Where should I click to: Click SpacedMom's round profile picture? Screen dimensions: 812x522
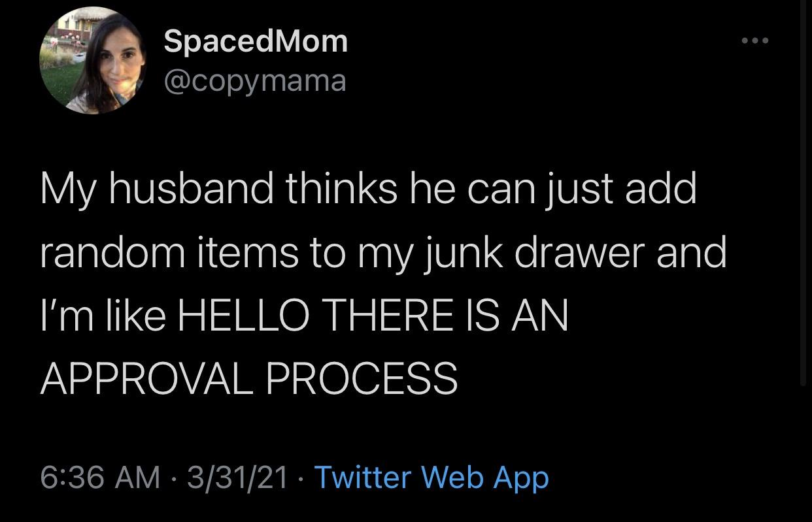93,61
